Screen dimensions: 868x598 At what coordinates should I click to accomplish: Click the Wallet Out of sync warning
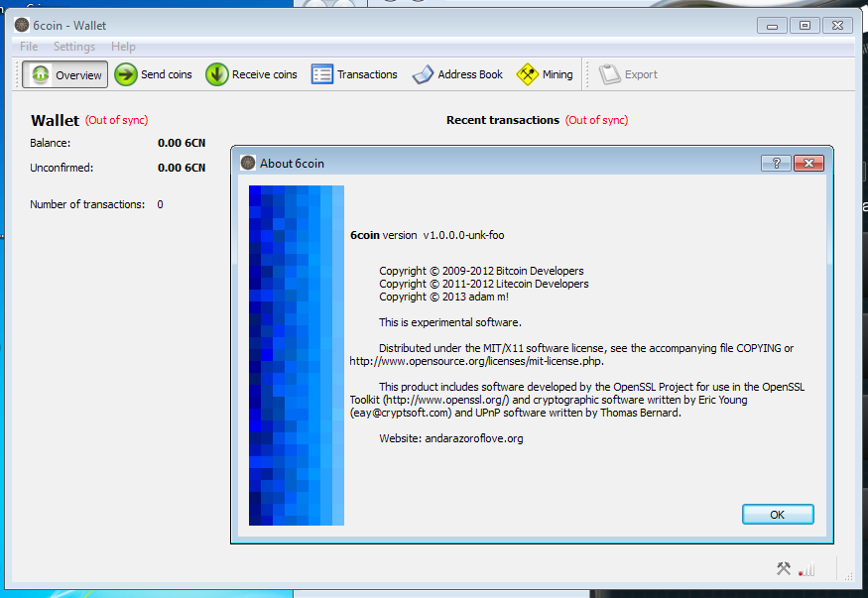tap(117, 120)
